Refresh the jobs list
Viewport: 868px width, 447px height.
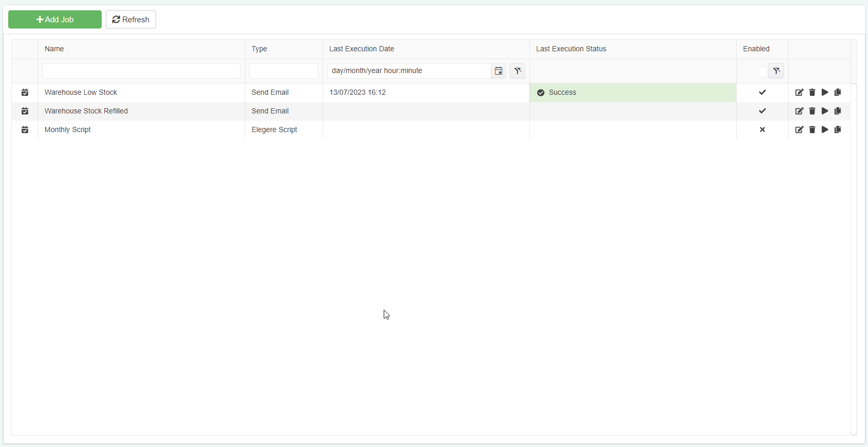coord(131,20)
